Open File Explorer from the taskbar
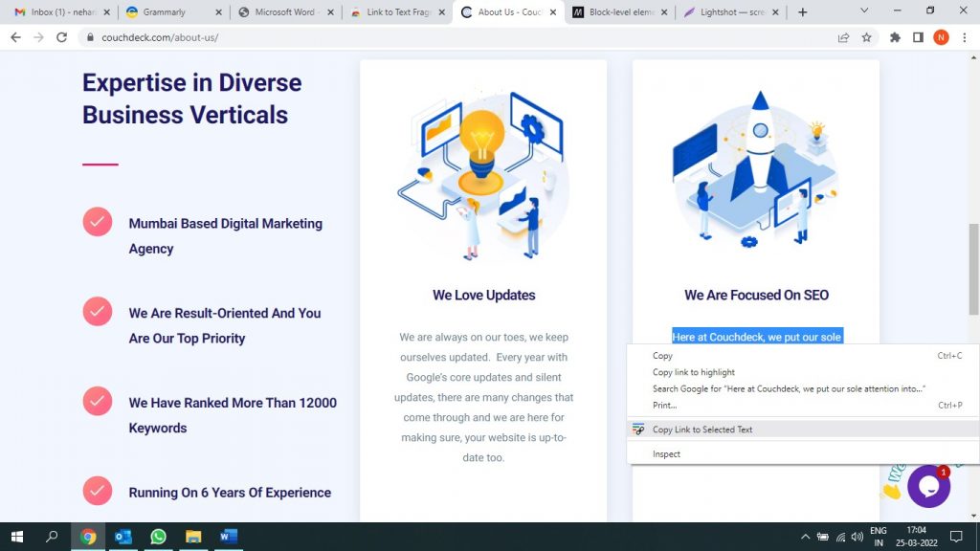This screenshot has width=980, height=551. 193,537
